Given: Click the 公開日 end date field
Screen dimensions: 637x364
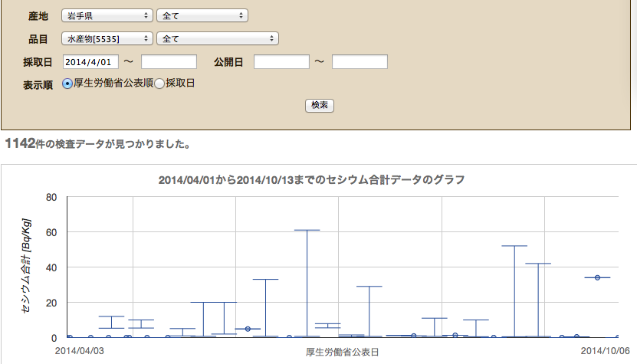Looking at the screenshot, I should 360,61.
